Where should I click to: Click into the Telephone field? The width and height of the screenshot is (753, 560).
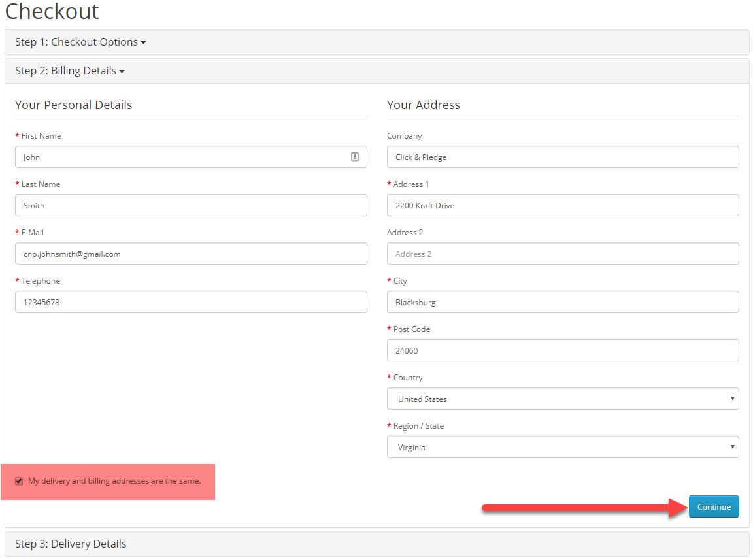(191, 302)
